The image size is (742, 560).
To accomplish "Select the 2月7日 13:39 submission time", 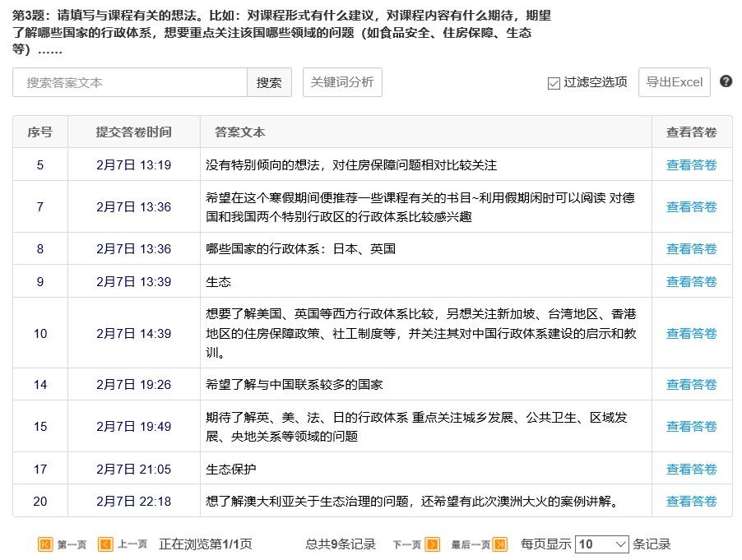I will tap(134, 282).
